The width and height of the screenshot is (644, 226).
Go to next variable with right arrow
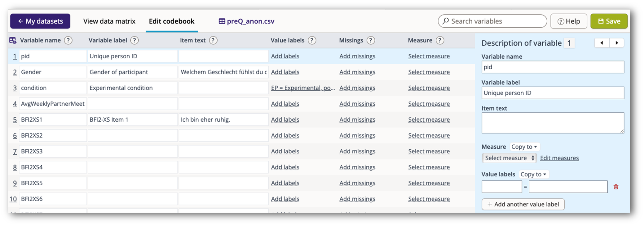pos(617,43)
